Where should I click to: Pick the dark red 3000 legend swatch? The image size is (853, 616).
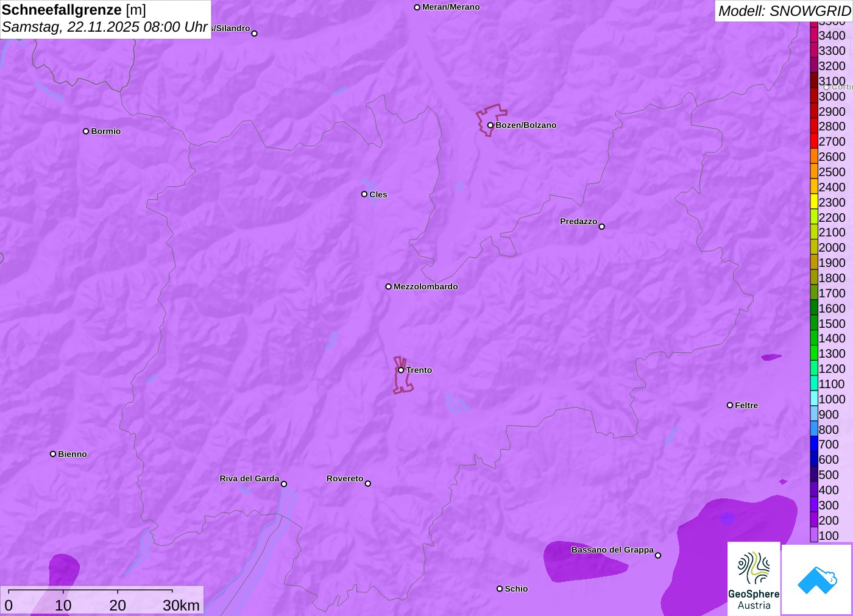[x=814, y=96]
